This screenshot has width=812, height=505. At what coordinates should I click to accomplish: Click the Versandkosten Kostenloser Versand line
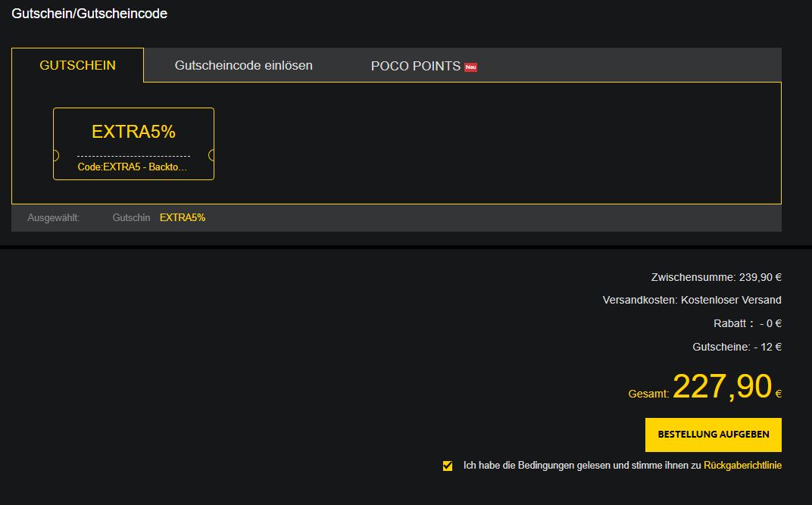click(x=692, y=300)
